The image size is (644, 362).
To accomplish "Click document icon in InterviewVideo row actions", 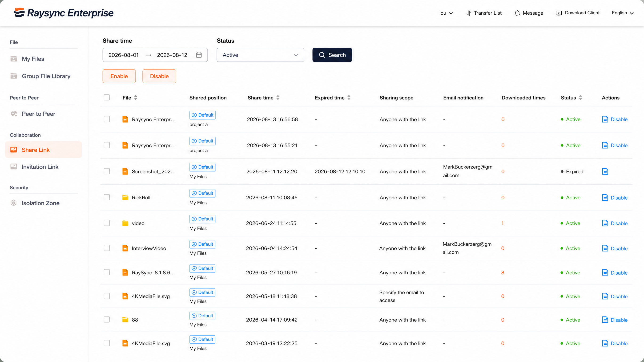I will 605,248.
